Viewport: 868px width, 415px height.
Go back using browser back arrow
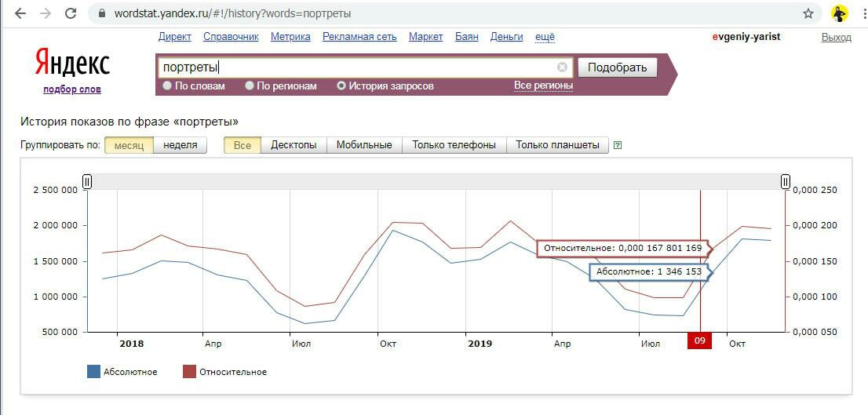pos(20,14)
